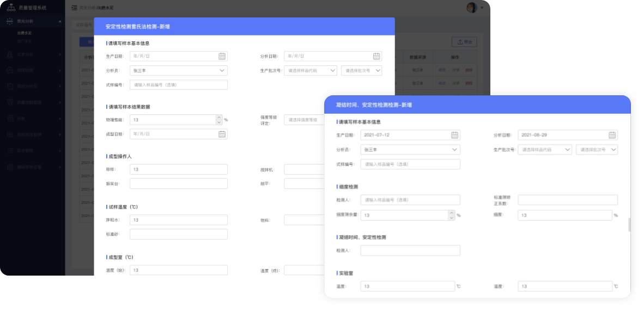The width and height of the screenshot is (644, 311).
Task: Open calendar for 分析日期 in 安定性检测 dialog
Action: coord(376,56)
